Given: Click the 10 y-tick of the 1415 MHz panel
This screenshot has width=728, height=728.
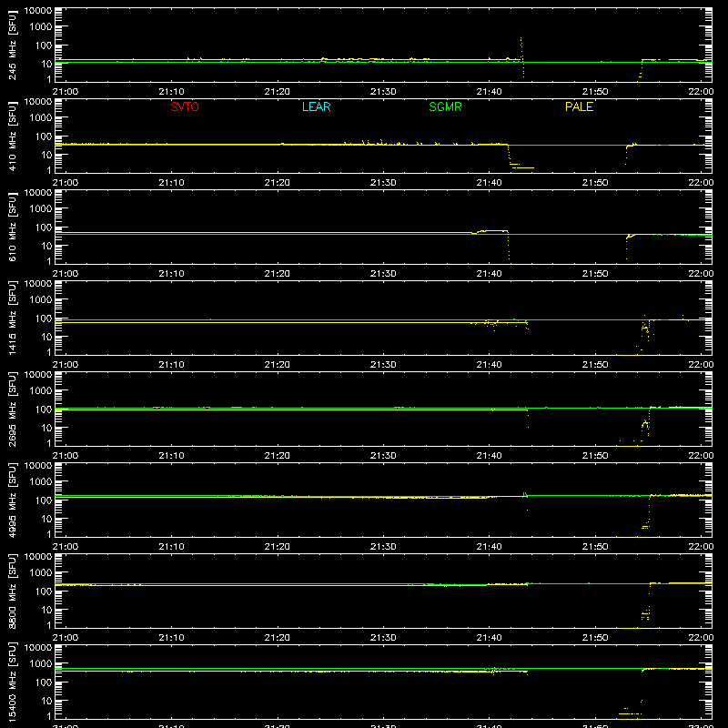Looking at the screenshot, I should tap(46, 337).
